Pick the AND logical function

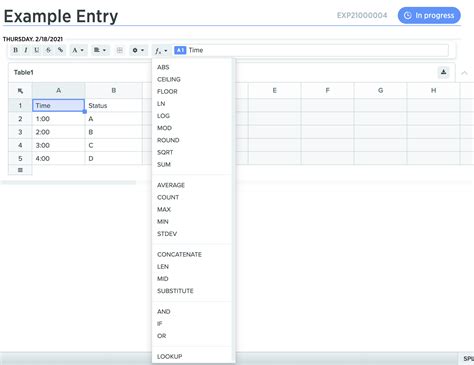164,311
